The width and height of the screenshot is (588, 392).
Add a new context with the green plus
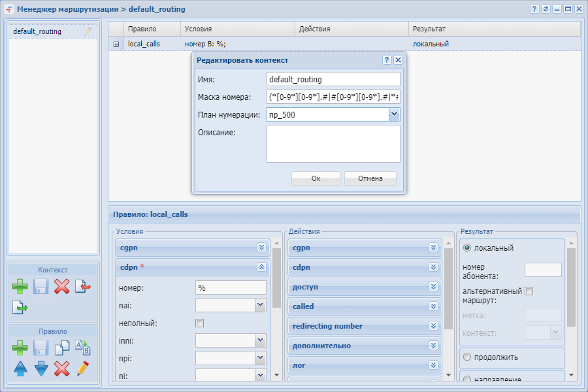click(20, 286)
